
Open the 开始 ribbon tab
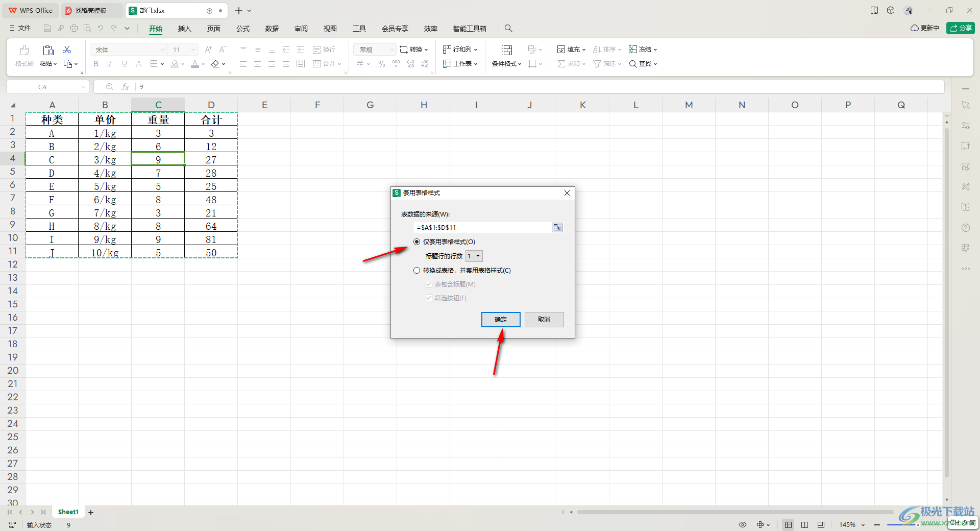pos(156,29)
